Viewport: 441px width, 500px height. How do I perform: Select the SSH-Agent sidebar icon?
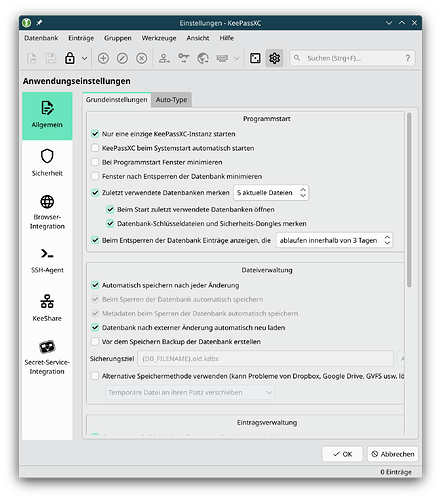tap(47, 254)
